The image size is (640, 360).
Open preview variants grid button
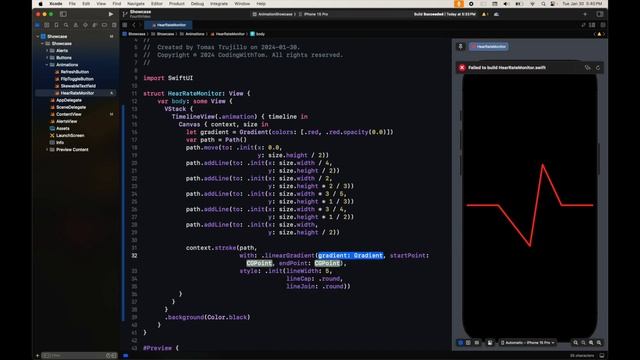(476, 342)
